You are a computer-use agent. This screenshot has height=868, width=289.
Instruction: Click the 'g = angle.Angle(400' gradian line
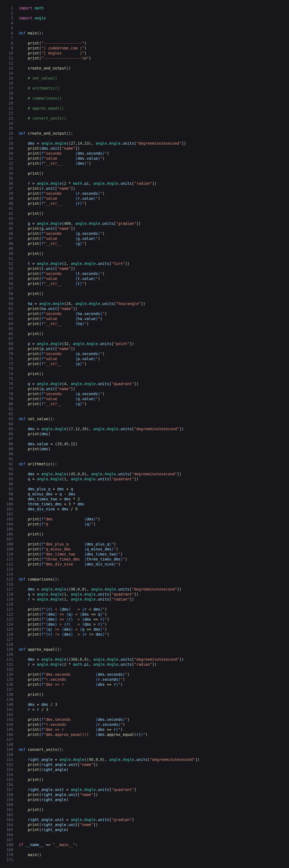coord(84,223)
